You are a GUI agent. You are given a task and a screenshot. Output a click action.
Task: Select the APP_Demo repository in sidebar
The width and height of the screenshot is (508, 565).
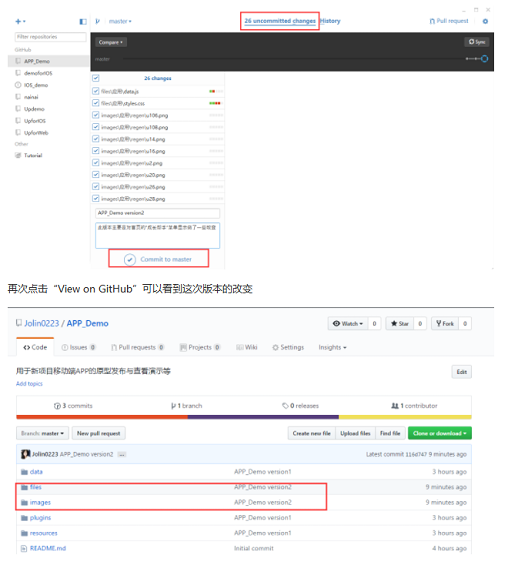(48, 61)
